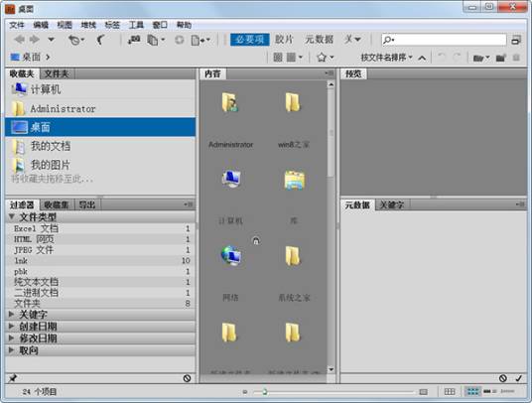Screen dimensions: 532x403
Task: Toggle the Excel 文档 filter
Action: coord(100,228)
